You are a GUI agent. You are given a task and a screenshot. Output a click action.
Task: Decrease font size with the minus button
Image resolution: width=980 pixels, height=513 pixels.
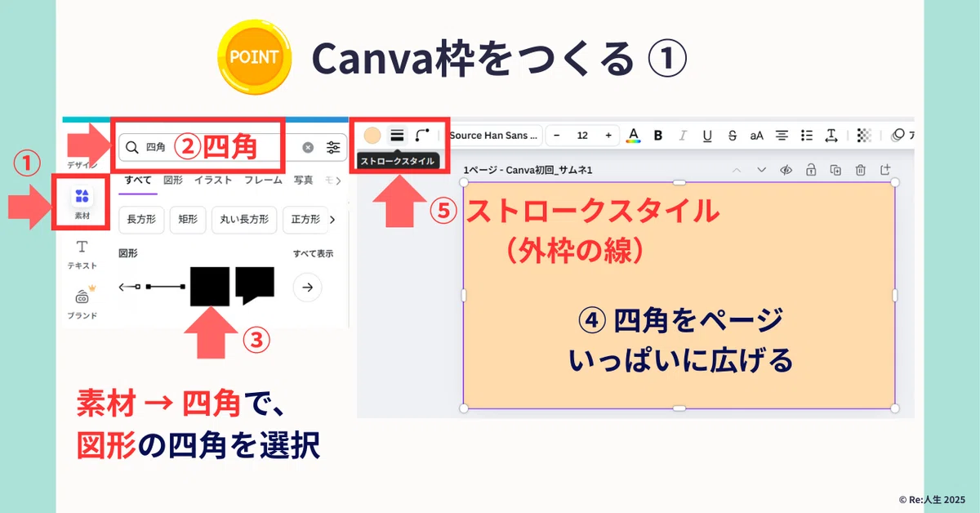557,135
